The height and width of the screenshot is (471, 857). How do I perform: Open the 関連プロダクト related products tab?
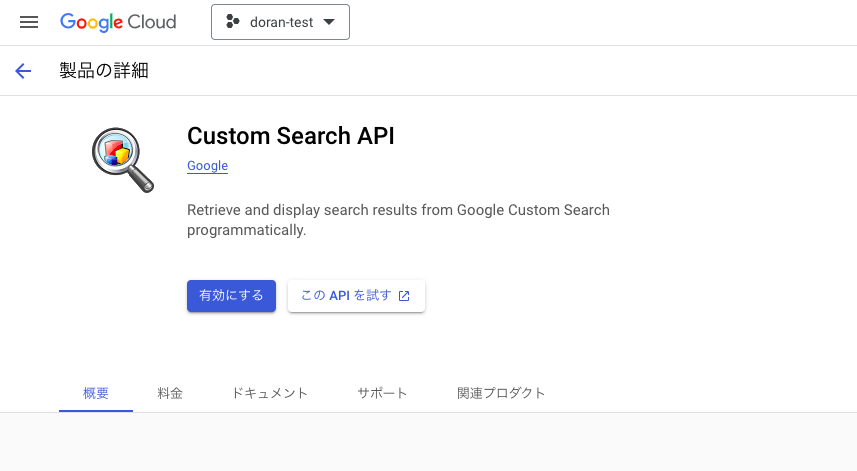[x=501, y=393]
